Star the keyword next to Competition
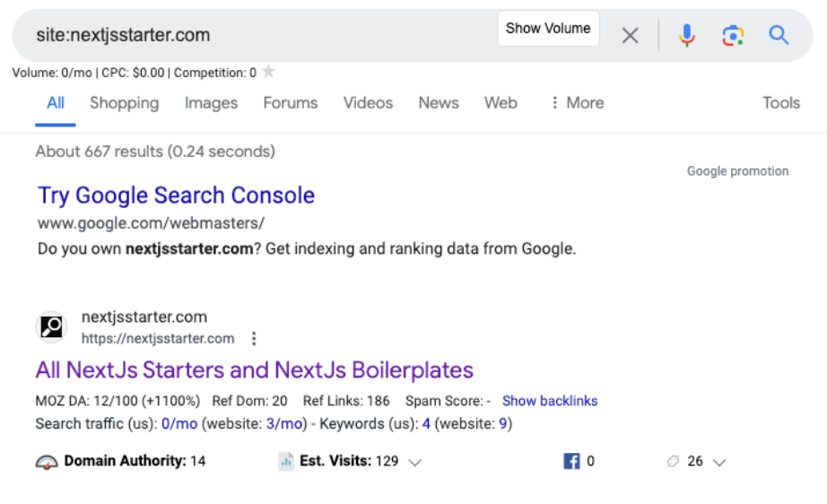Viewport: 827px width, 504px height. (268, 72)
